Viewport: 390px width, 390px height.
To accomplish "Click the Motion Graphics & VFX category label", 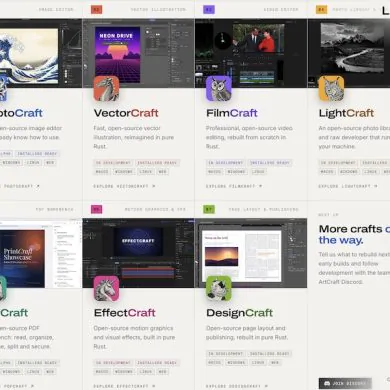I will click(x=155, y=209).
